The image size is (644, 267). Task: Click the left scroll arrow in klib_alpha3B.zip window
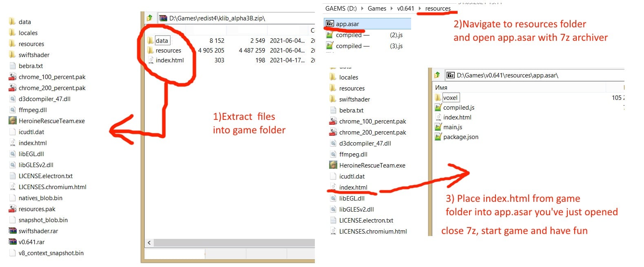[149, 243]
